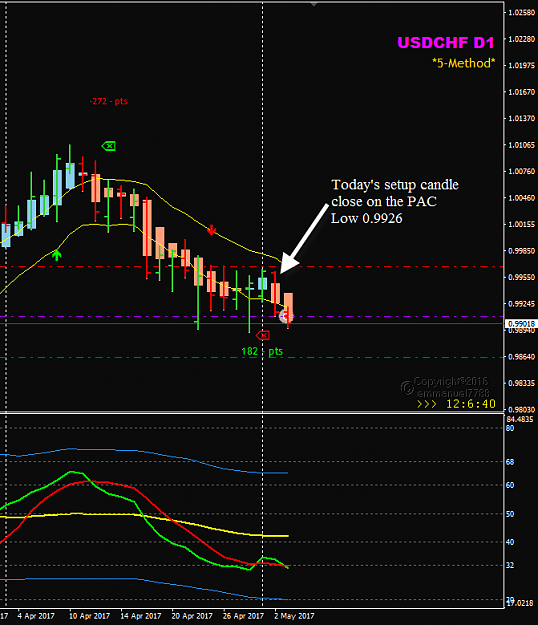Click the 84.4835 indicator scale value

(x=520, y=419)
